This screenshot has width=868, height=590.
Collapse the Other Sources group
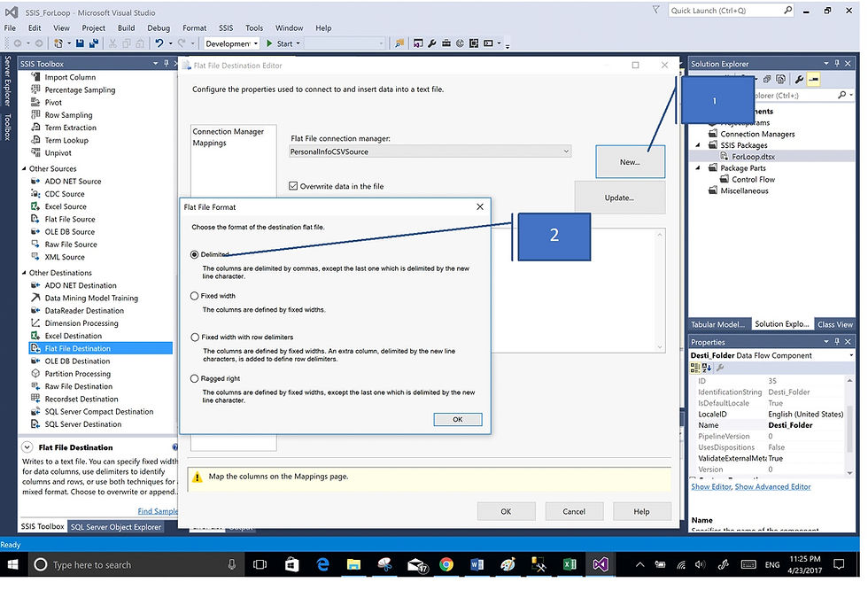[x=24, y=168]
